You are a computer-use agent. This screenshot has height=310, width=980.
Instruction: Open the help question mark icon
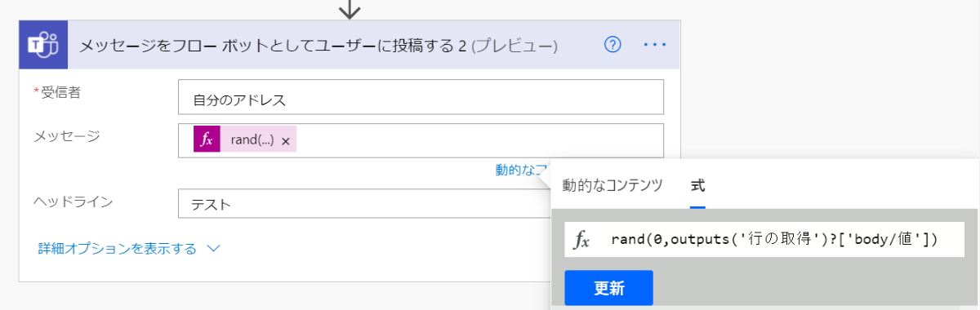click(x=612, y=44)
